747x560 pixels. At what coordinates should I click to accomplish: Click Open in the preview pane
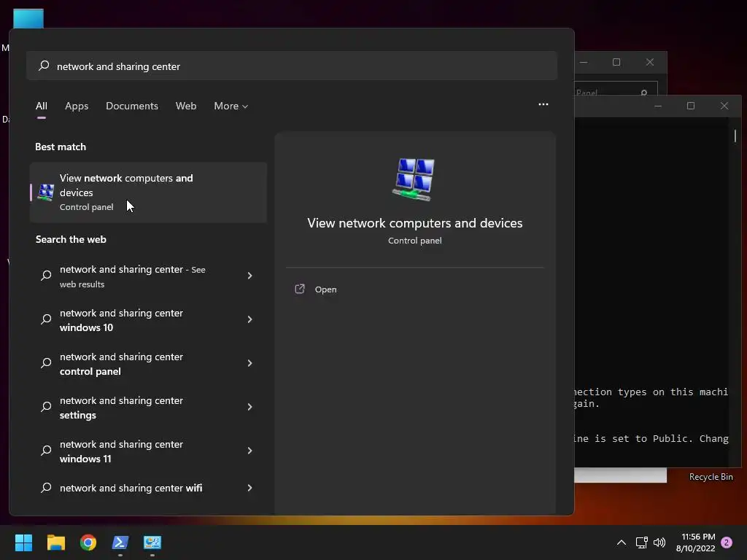[326, 289]
